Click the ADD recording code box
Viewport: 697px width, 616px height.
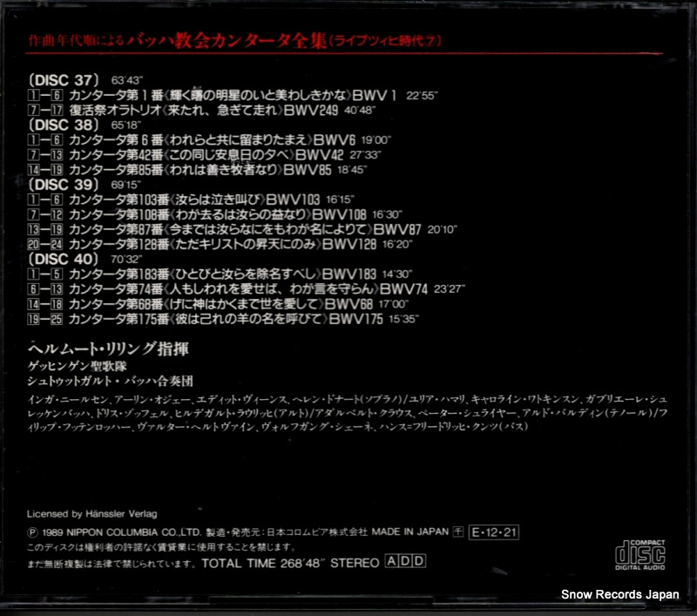coord(405,561)
